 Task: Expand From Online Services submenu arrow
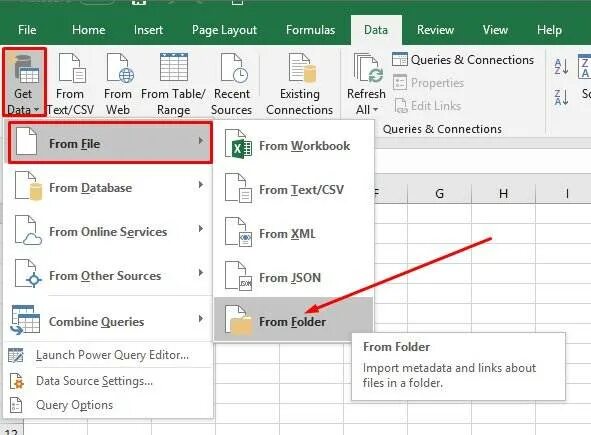201,229
